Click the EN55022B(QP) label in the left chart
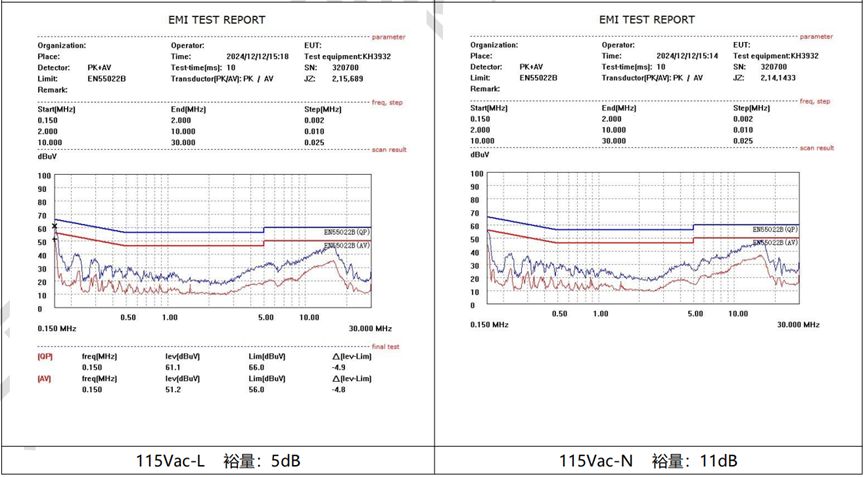The height and width of the screenshot is (477, 865). (347, 232)
